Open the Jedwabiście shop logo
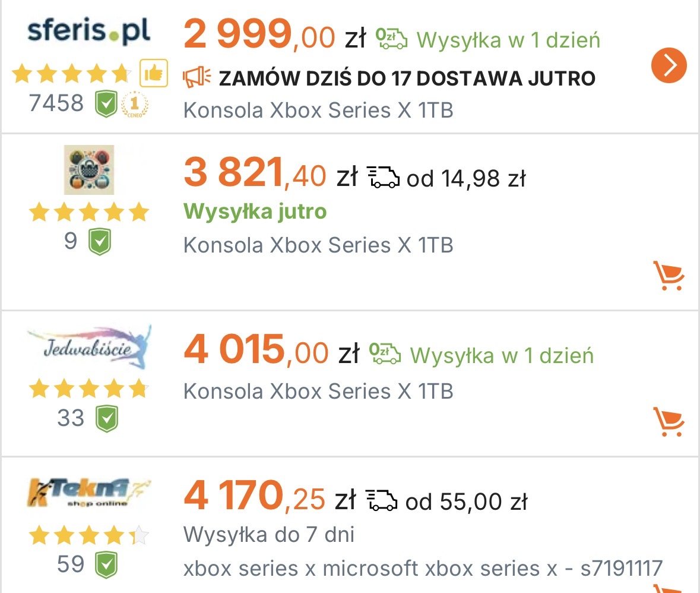 click(x=89, y=346)
